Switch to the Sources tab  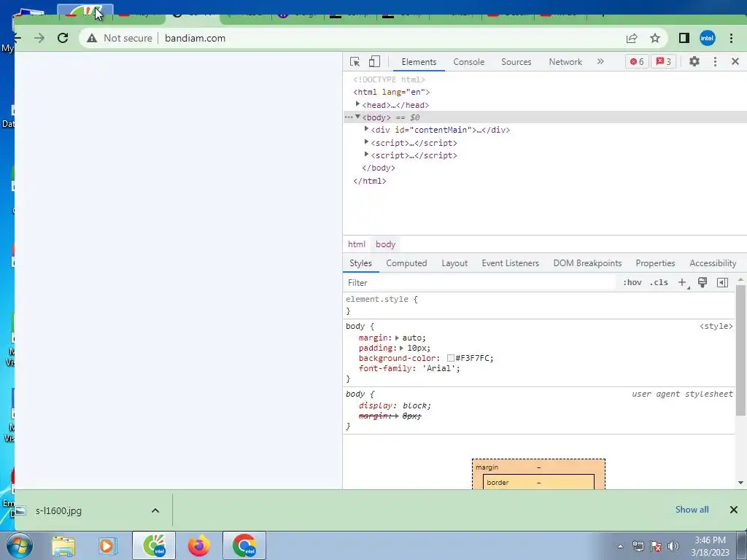[516, 62]
